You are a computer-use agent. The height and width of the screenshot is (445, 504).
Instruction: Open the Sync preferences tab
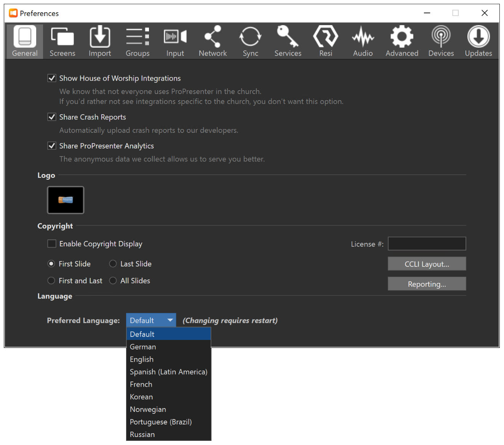tap(250, 41)
